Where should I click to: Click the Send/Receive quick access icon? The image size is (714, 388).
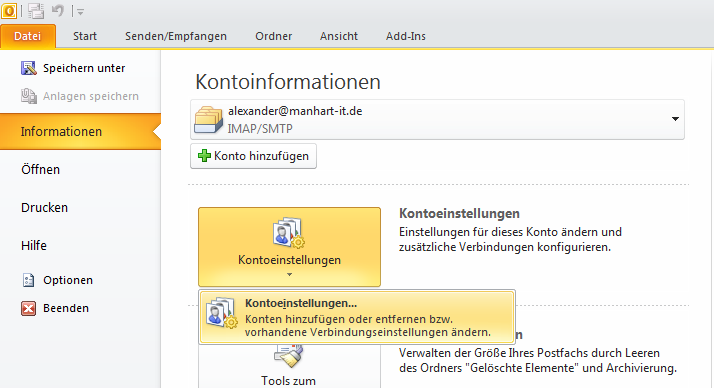pyautogui.click(x=36, y=11)
